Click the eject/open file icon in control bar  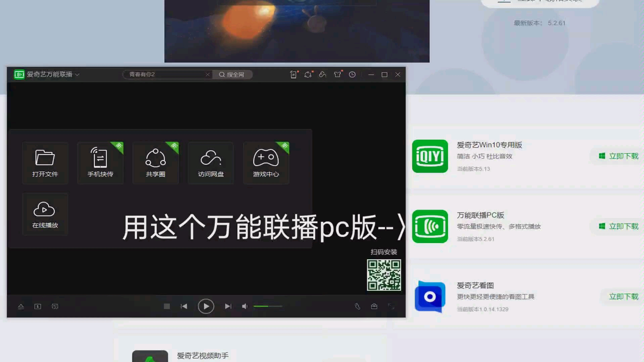click(21, 306)
